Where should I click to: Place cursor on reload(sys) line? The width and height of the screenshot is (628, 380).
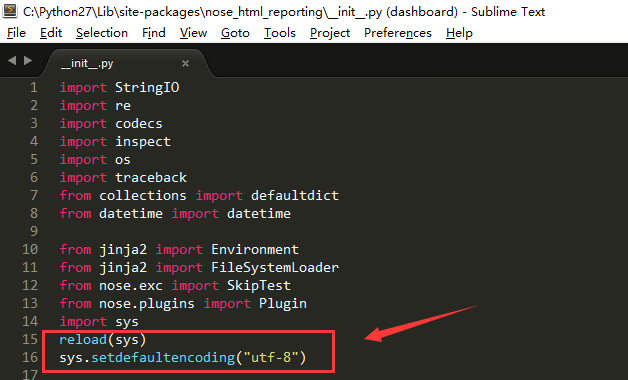(103, 340)
